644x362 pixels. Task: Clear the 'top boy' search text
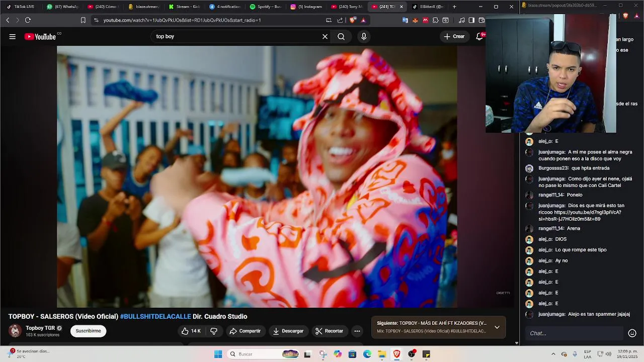(x=325, y=36)
